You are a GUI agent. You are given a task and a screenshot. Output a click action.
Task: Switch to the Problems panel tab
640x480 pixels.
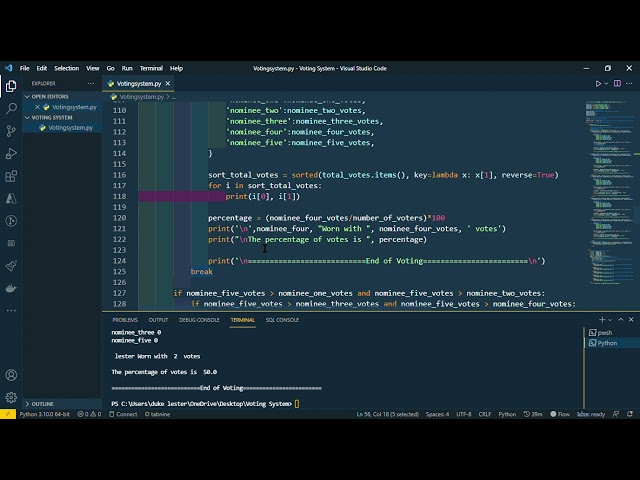point(125,320)
